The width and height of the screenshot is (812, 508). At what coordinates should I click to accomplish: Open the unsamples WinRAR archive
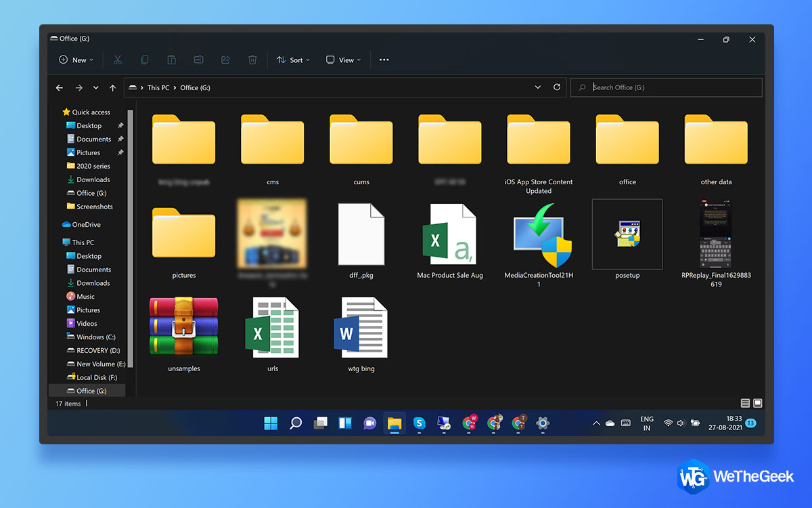coord(184,334)
